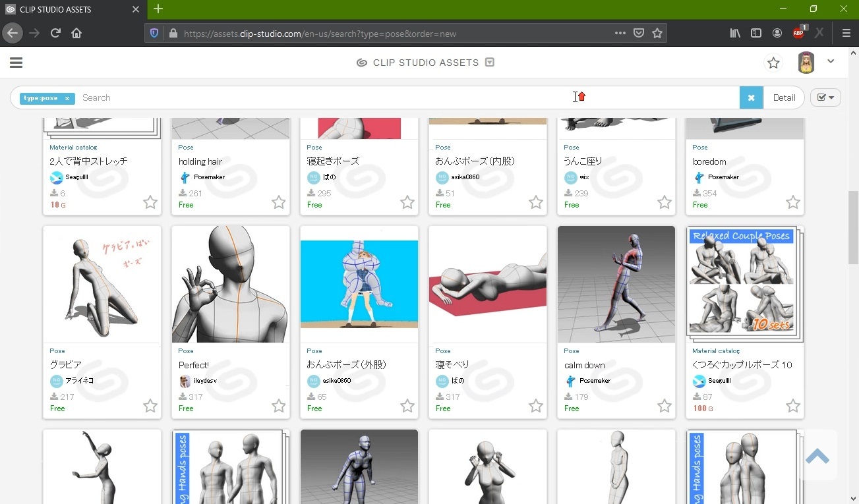This screenshot has height=504, width=859.
Task: Bookmark this page with the star
Action: 657,33
